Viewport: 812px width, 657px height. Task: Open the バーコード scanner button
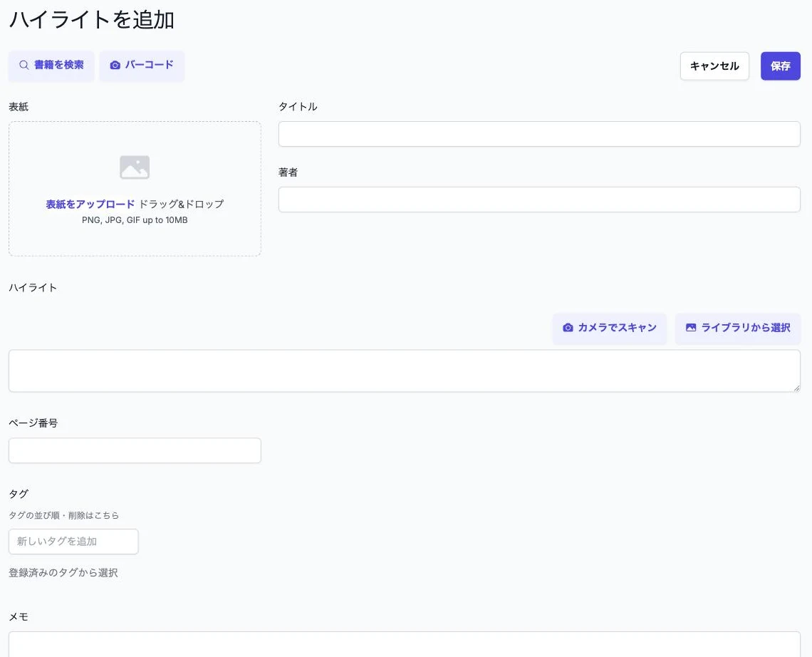142,66
